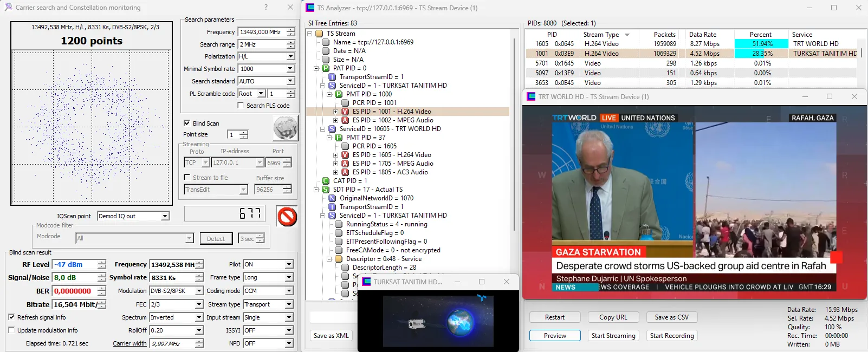
Task: Click the red stop scan icon
Action: coord(287,217)
